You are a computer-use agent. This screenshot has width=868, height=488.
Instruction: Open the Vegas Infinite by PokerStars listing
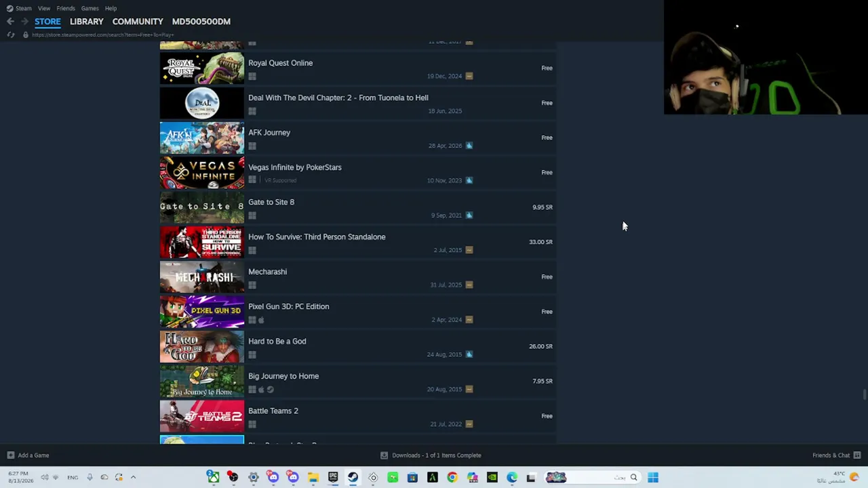point(358,173)
